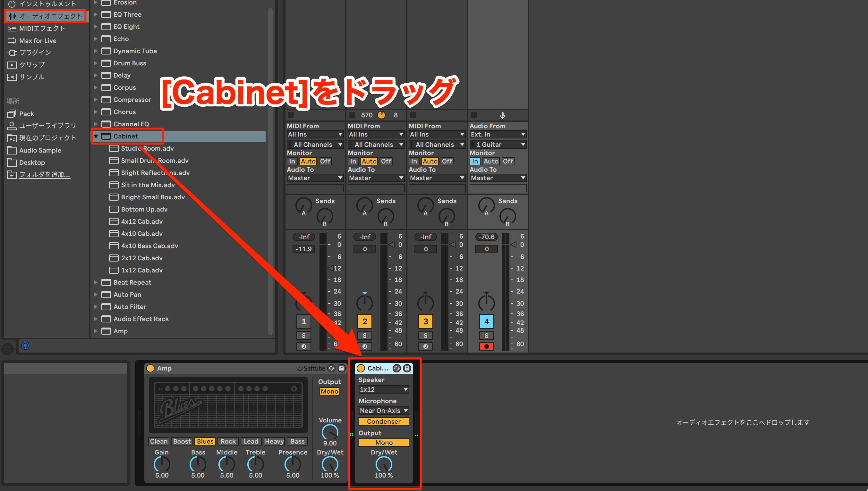The height and width of the screenshot is (491, 868).
Task: Click the track 1 activator button
Action: point(303,322)
